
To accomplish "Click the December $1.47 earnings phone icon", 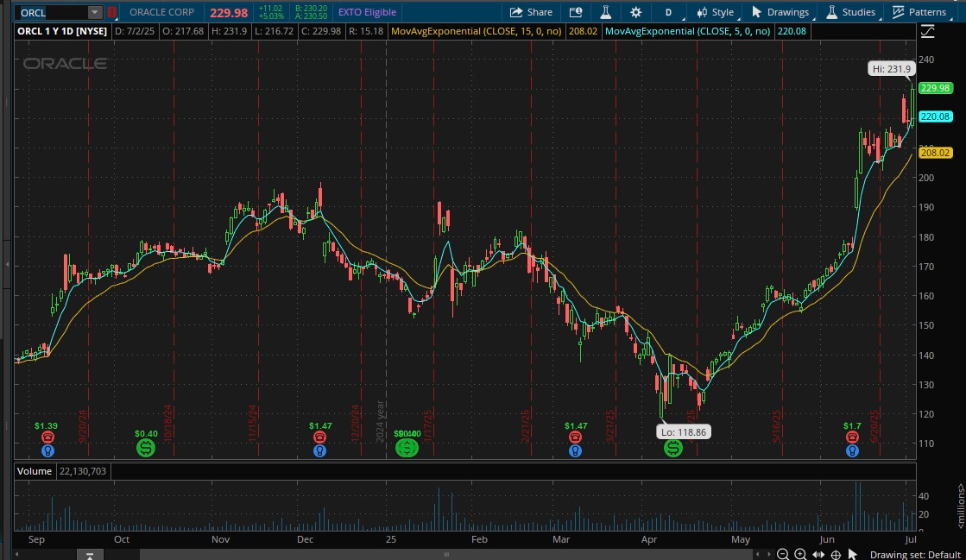I will tap(319, 437).
